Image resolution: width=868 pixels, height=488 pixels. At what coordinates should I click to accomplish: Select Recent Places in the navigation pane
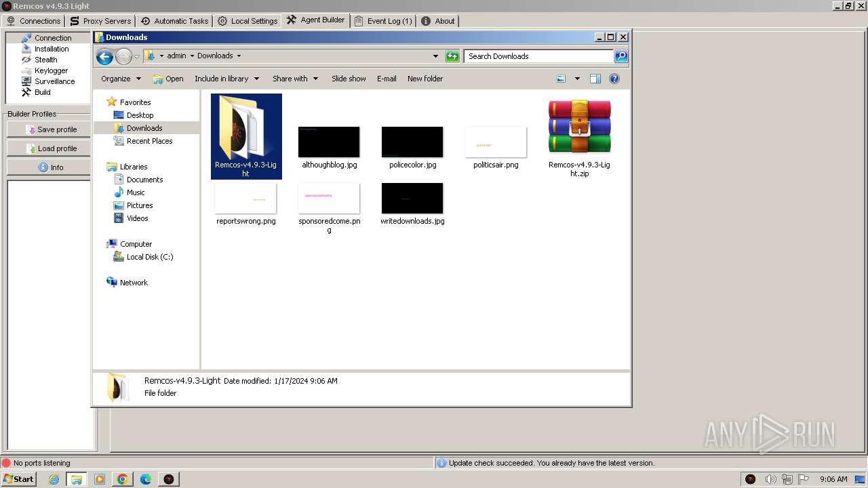[x=149, y=141]
